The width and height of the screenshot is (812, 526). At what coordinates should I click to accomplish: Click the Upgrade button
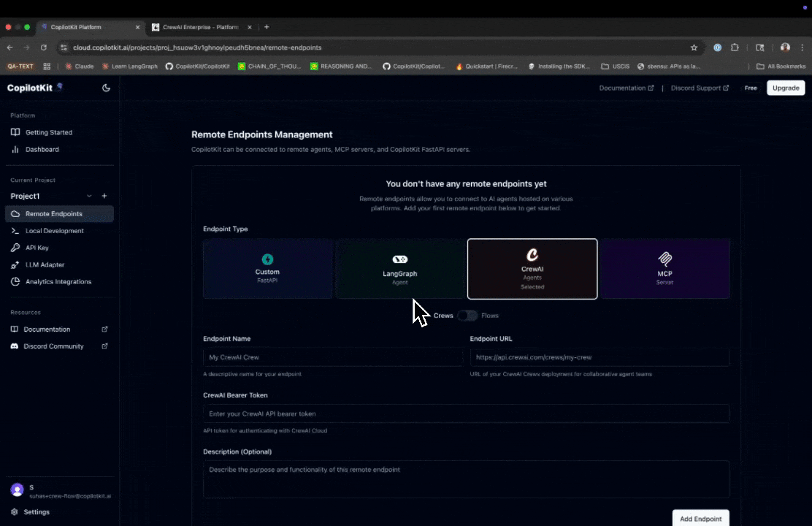786,88
